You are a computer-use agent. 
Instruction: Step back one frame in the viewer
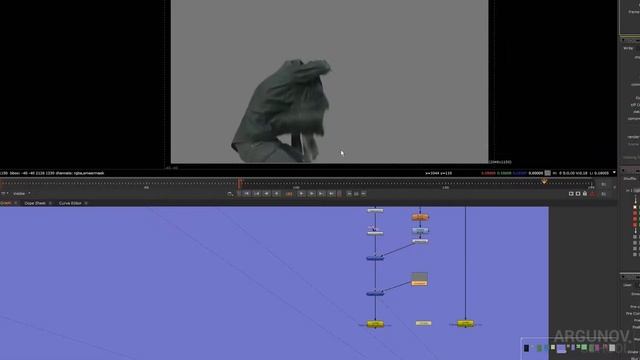[277, 194]
